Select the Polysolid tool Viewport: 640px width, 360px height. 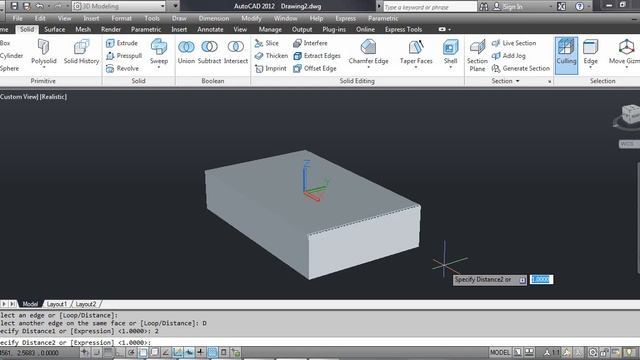[43, 51]
